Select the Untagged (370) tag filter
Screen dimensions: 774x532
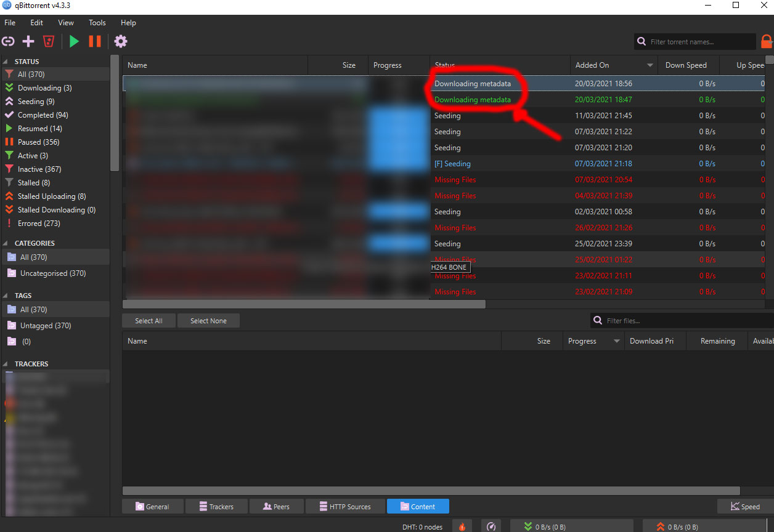[x=55, y=326]
